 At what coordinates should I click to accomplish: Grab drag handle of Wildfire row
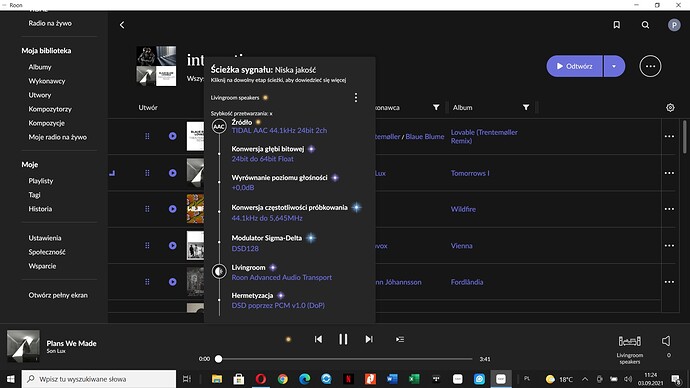[x=147, y=209]
